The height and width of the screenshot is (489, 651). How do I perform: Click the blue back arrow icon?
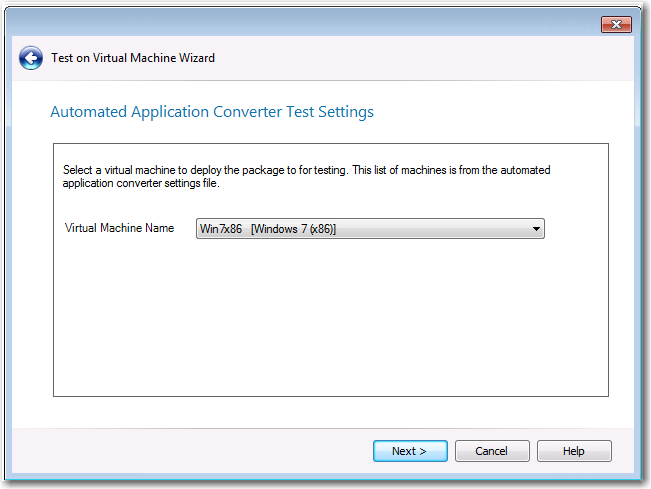pos(31,58)
